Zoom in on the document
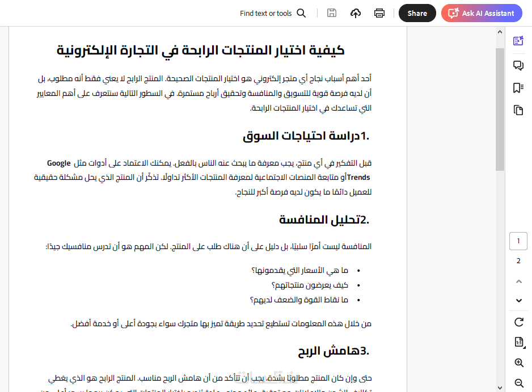The image size is (532, 392). pyautogui.click(x=519, y=363)
